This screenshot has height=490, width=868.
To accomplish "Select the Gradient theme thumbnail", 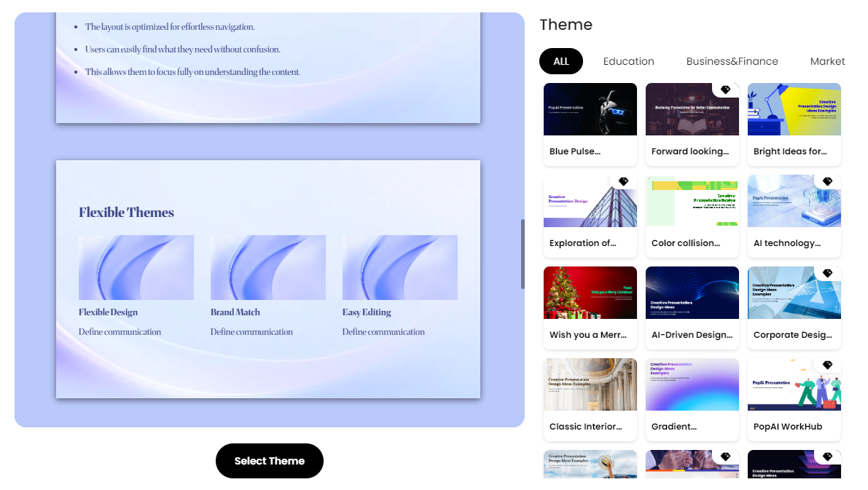I will (692, 384).
